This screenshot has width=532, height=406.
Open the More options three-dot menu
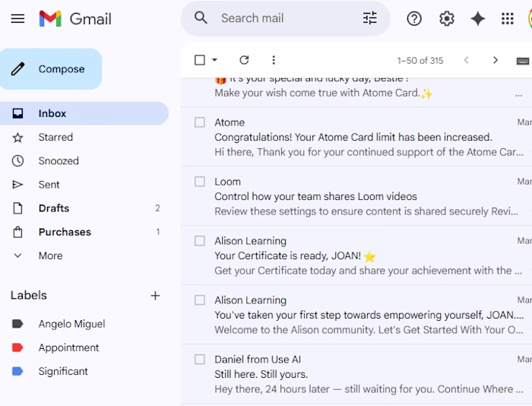tap(274, 60)
